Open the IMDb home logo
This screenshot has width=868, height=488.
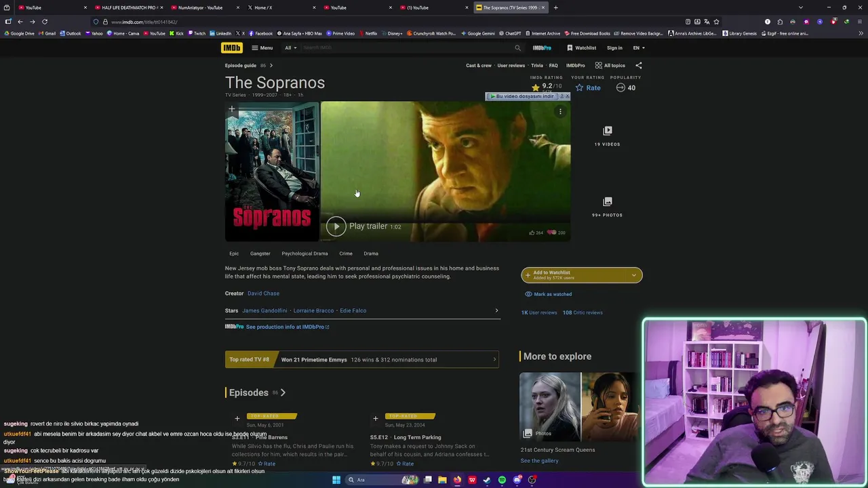coord(231,47)
